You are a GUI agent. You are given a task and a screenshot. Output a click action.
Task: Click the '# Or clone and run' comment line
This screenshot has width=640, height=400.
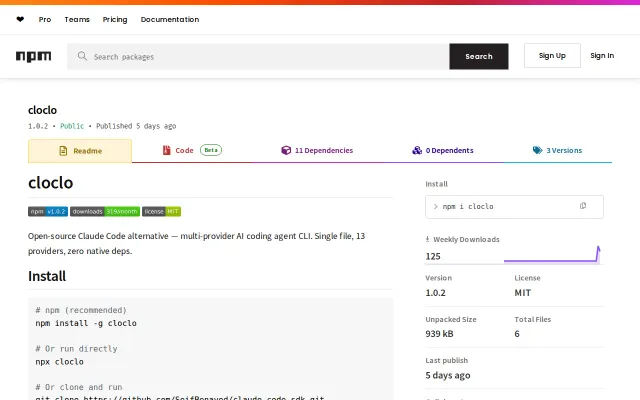79,387
